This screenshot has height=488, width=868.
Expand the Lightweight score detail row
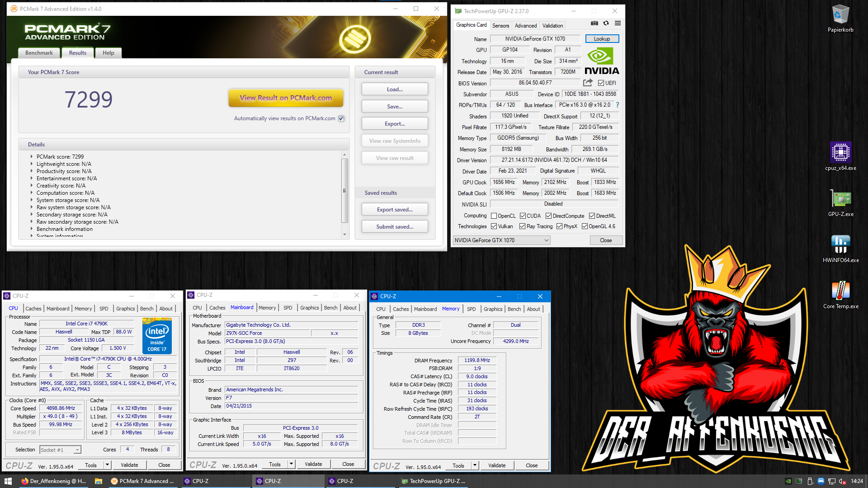click(32, 164)
